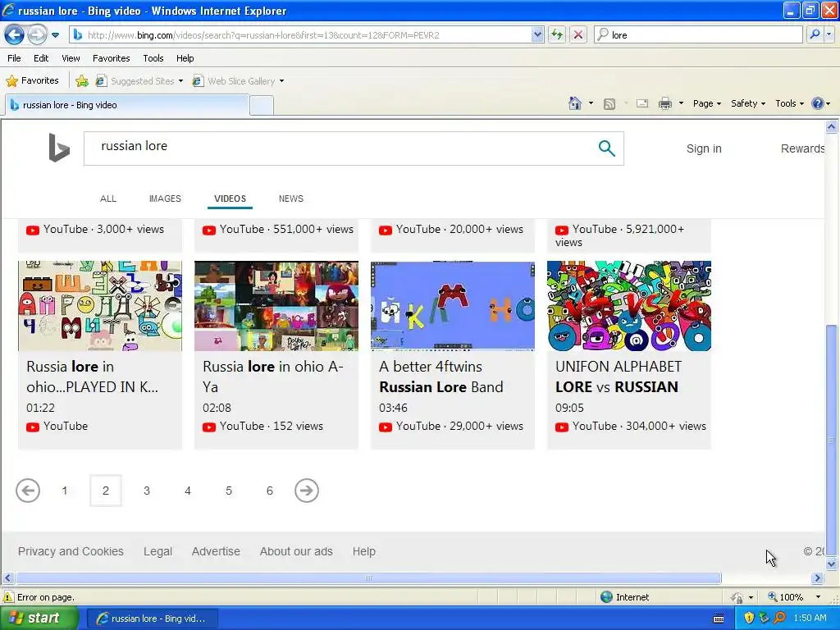Click the vertical scrollbar down arrow
This screenshot has width=840, height=630.
pyautogui.click(x=831, y=564)
